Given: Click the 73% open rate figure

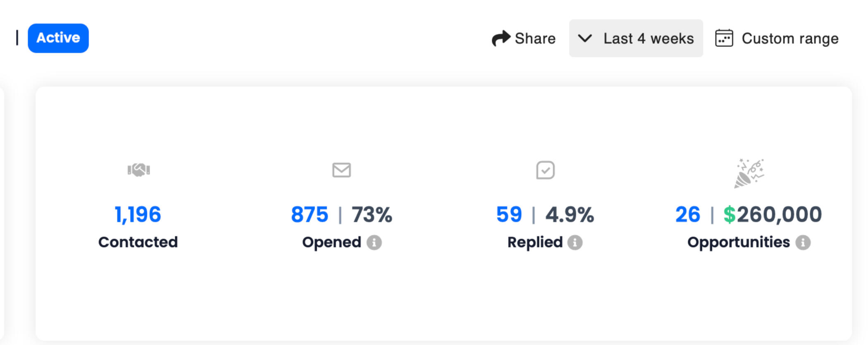Looking at the screenshot, I should (372, 215).
